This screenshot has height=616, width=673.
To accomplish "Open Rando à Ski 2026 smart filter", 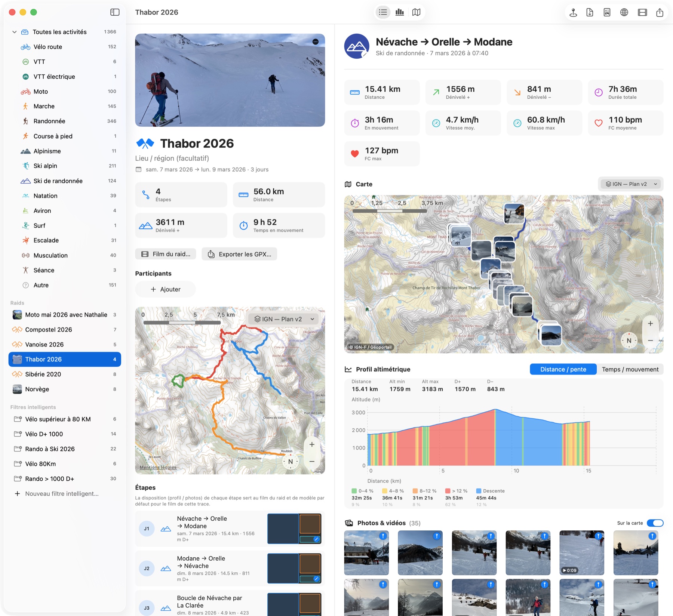I will [65, 449].
